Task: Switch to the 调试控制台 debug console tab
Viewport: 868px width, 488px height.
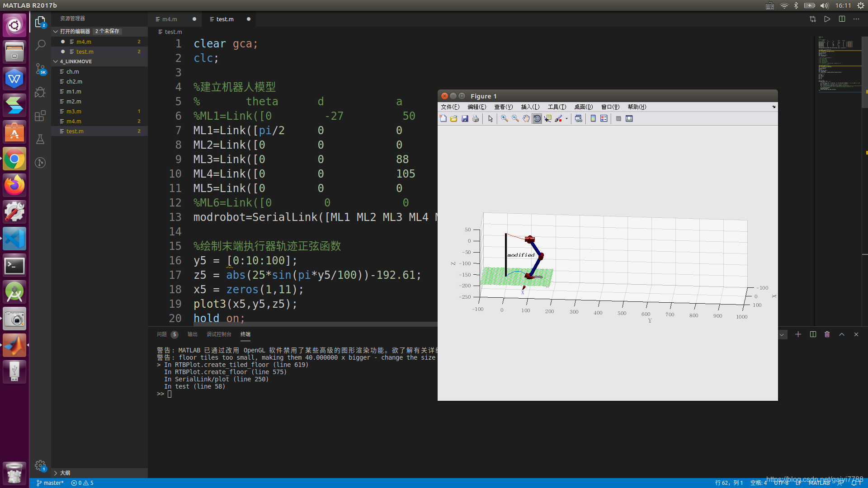Action: pos(219,334)
